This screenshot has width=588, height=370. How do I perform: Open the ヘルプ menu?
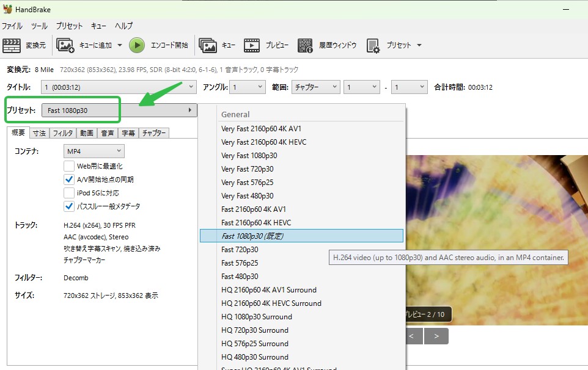click(123, 26)
